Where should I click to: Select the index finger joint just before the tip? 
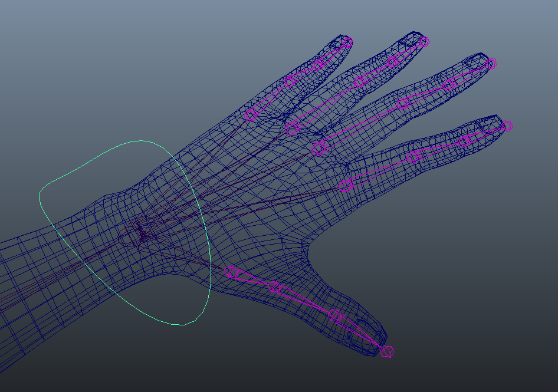point(464,141)
